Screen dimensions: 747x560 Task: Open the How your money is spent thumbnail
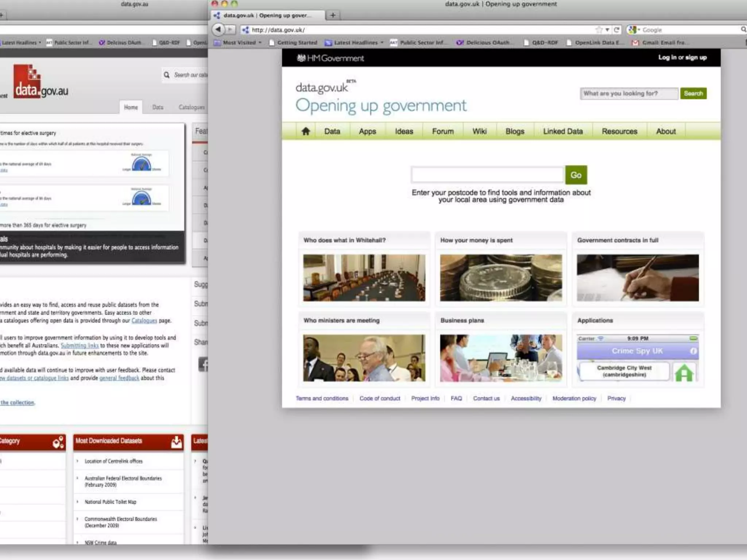(x=501, y=277)
